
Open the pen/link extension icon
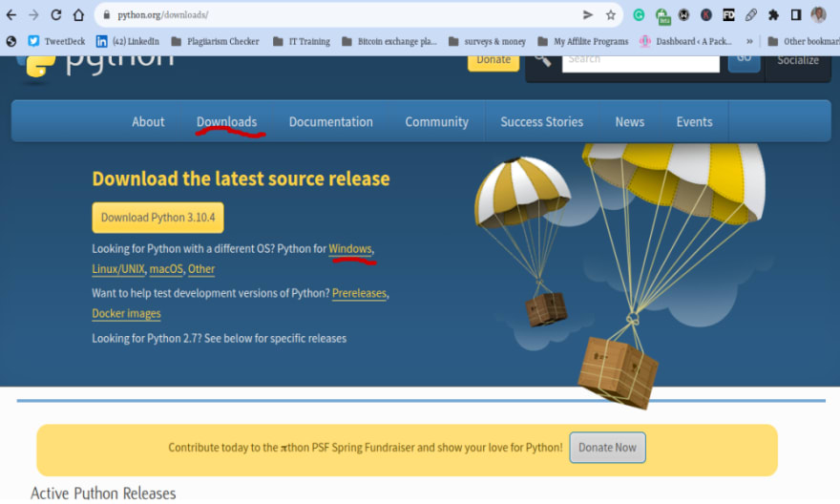tap(751, 15)
